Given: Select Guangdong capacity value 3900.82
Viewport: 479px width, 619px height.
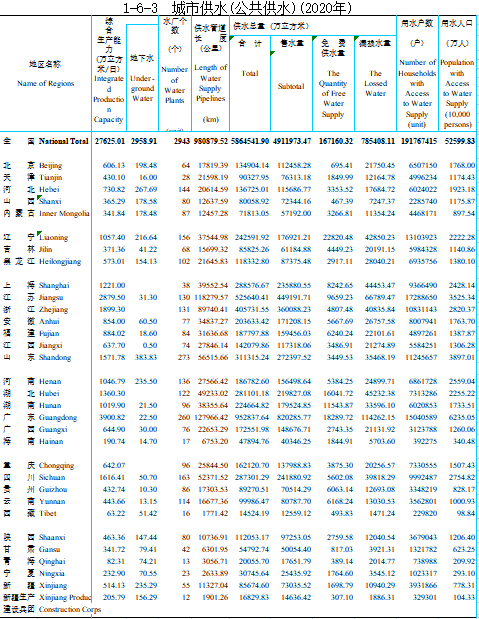Looking at the screenshot, I should click(112, 417).
